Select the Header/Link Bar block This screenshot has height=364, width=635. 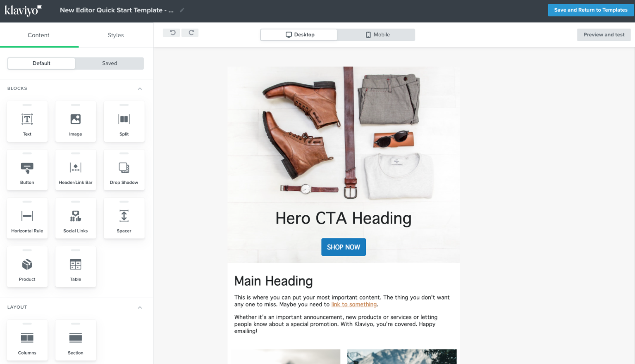tap(76, 168)
